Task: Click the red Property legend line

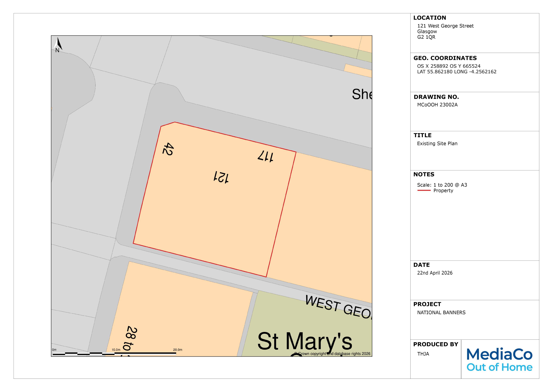Action: coord(424,190)
